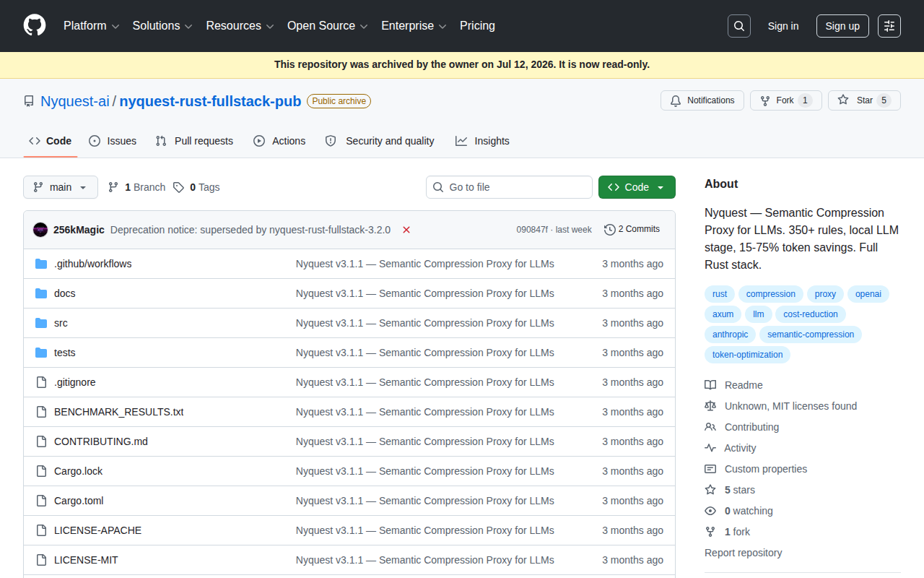The image size is (924, 578).
Task: Click the docs folder icon
Action: click(x=41, y=293)
